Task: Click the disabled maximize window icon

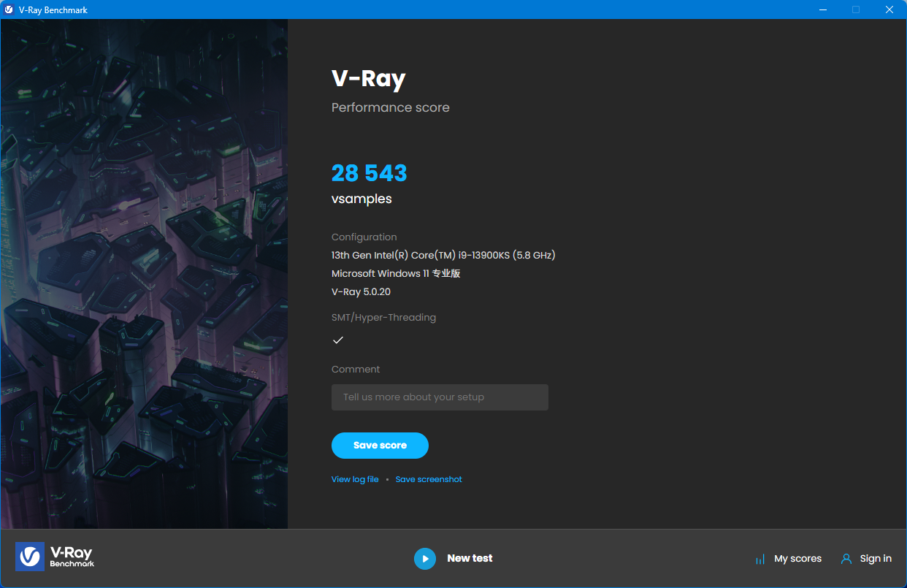Action: click(856, 9)
